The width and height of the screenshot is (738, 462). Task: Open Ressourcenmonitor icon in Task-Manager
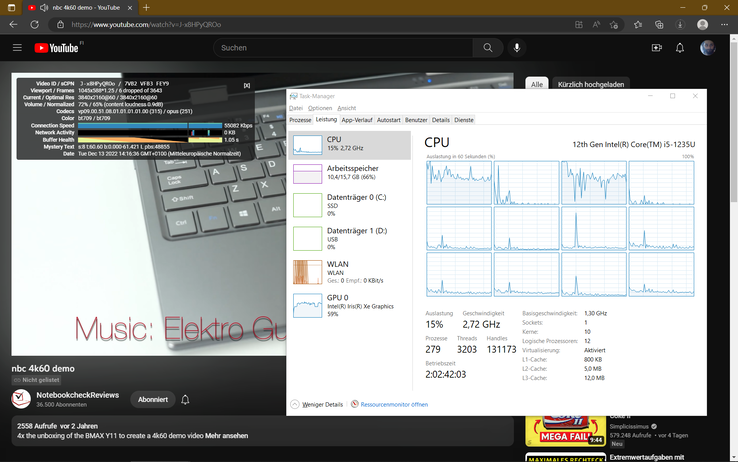[x=355, y=404]
